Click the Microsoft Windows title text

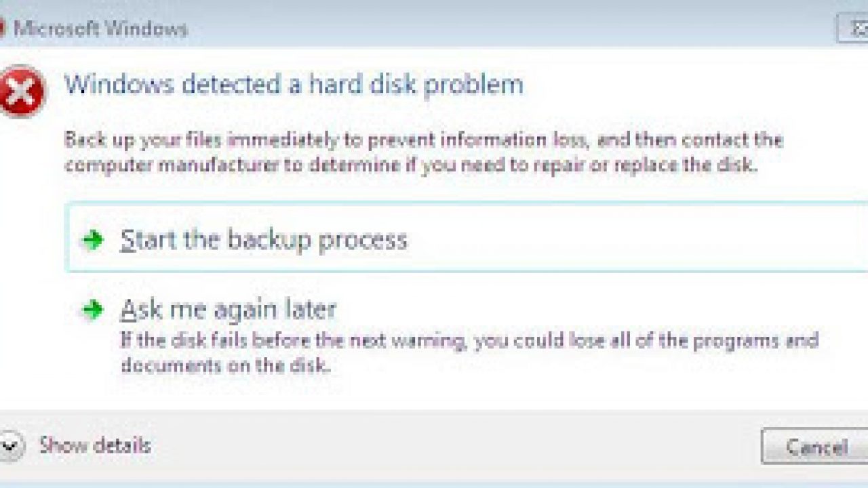[x=100, y=29]
